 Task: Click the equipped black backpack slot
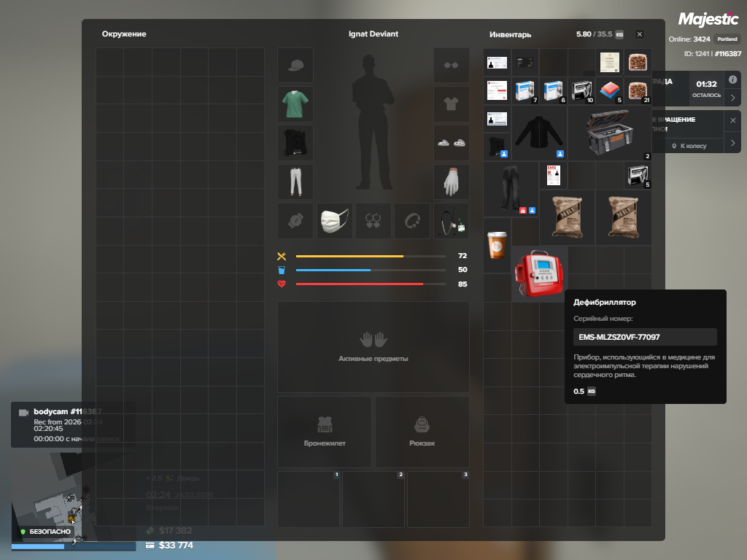click(295, 143)
